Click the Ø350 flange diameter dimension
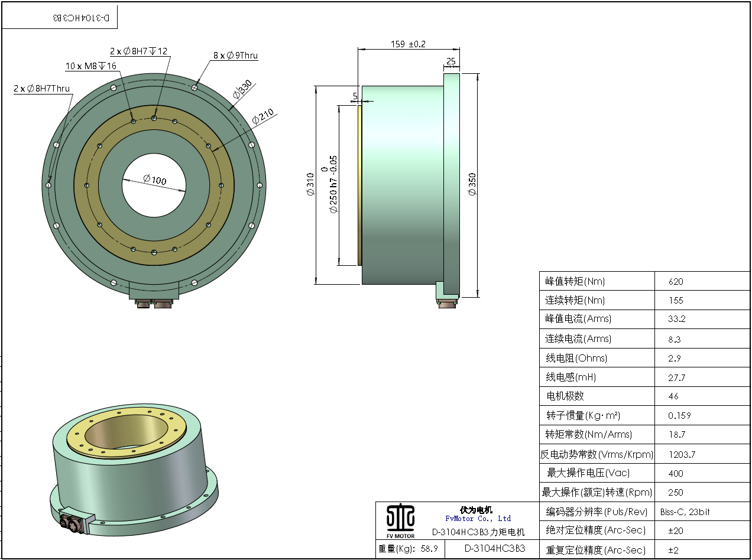This screenshot has height=560, width=752. point(472,184)
